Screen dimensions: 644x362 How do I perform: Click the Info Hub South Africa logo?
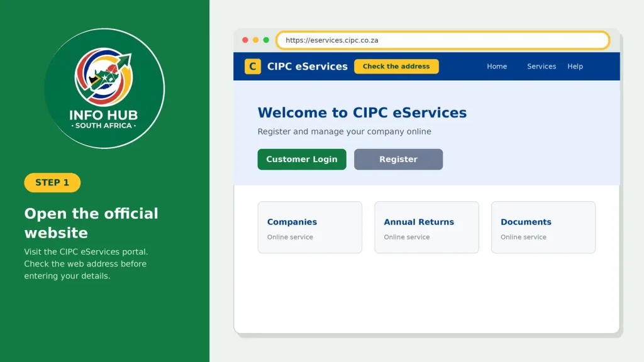(104, 88)
